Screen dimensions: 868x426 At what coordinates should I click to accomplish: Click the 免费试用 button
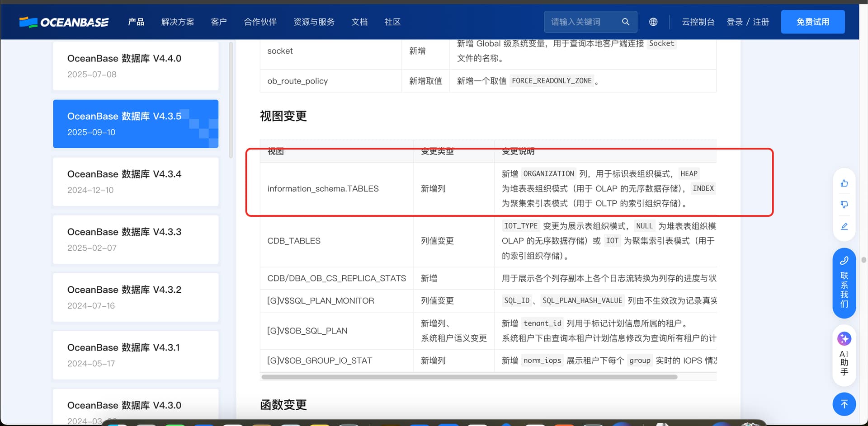(812, 22)
